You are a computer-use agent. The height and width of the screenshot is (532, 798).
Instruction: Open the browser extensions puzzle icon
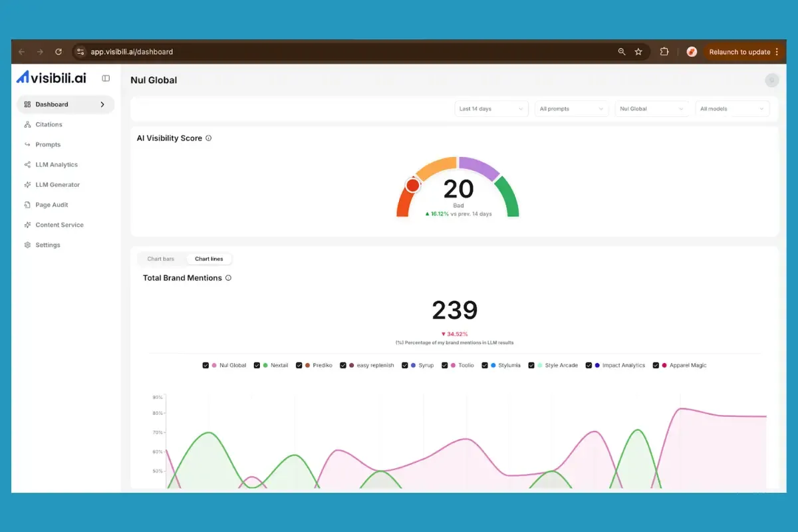(x=664, y=52)
